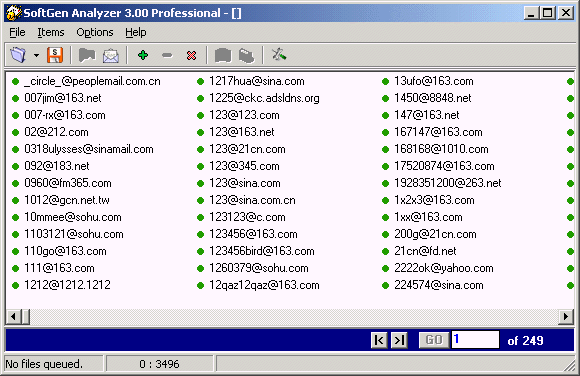The image size is (580, 376).
Task: Click the envelope mail toolbar icon
Action: (x=111, y=56)
